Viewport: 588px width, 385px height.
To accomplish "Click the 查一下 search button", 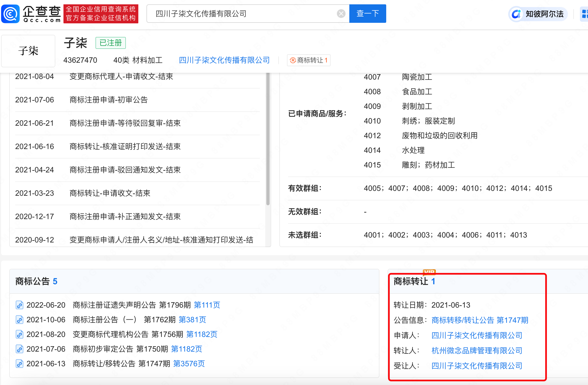I will click(367, 14).
